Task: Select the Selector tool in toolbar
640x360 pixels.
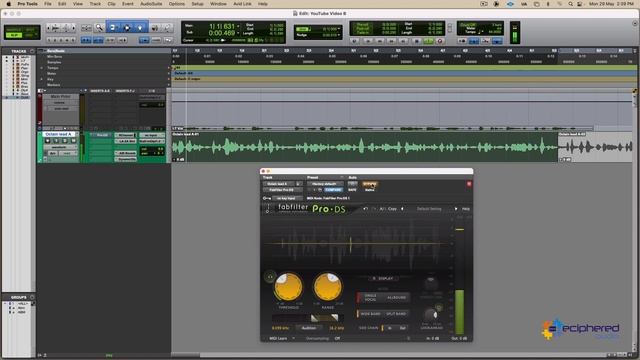Action: pos(127,28)
